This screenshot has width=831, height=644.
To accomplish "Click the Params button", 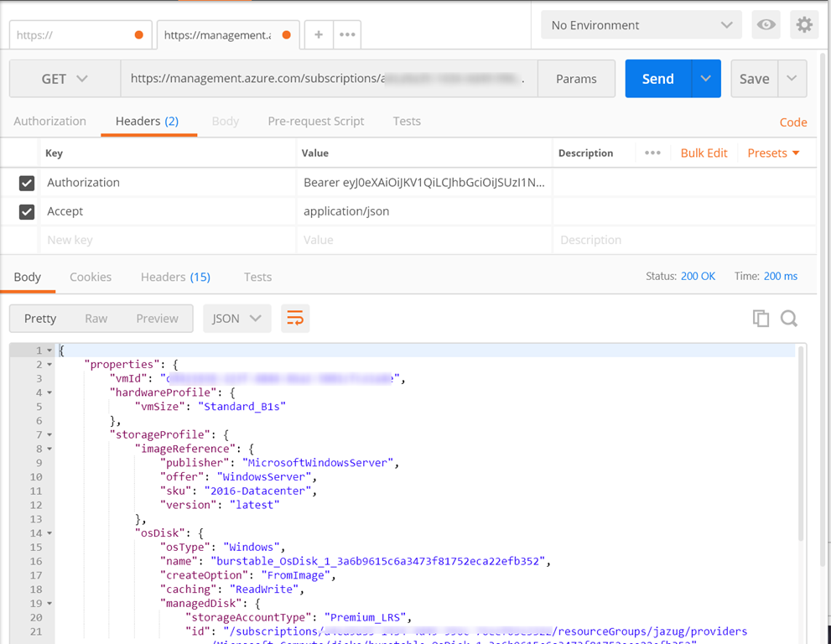I will [576, 79].
